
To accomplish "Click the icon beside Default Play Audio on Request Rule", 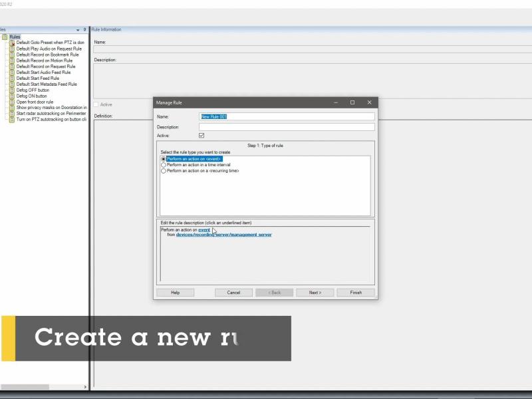I will (11, 48).
